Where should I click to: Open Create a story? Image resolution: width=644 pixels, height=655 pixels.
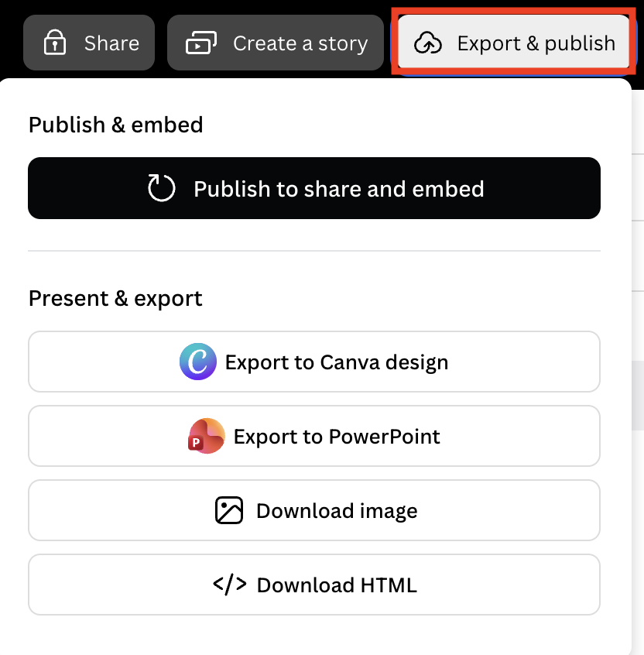pyautogui.click(x=276, y=43)
